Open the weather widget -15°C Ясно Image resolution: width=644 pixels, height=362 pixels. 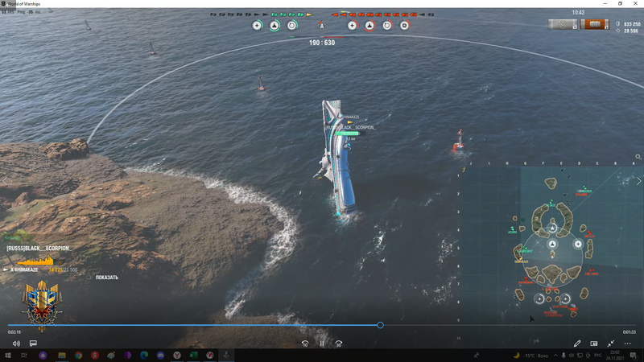coord(531,355)
